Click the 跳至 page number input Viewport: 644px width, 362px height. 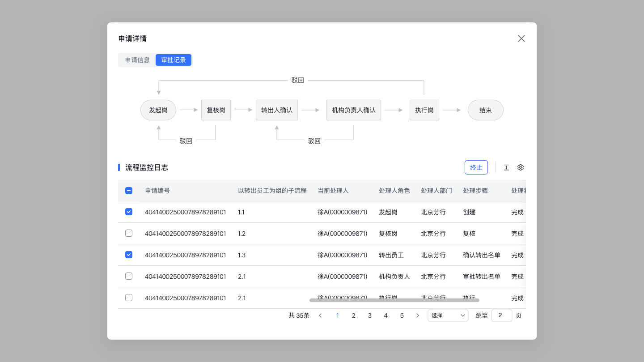(x=502, y=315)
